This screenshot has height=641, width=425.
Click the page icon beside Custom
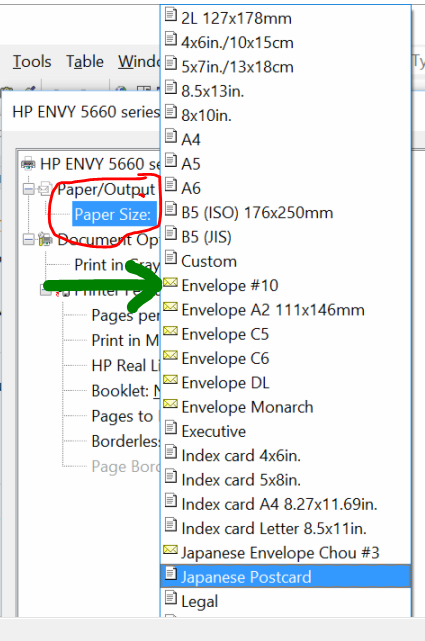[x=171, y=258]
